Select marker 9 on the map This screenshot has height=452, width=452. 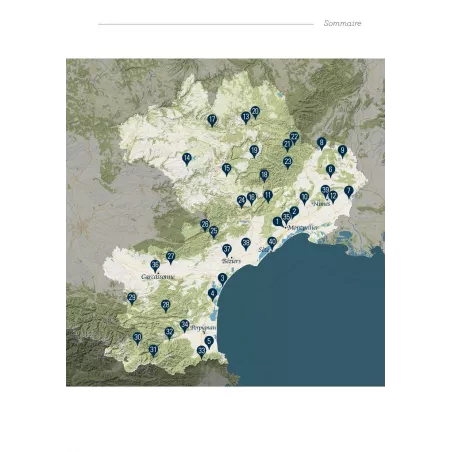342,151
